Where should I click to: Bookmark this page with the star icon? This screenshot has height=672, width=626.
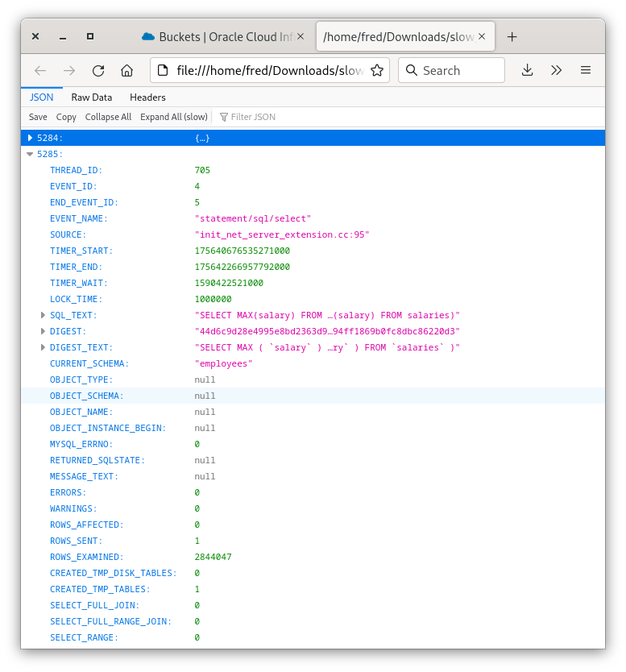(377, 70)
